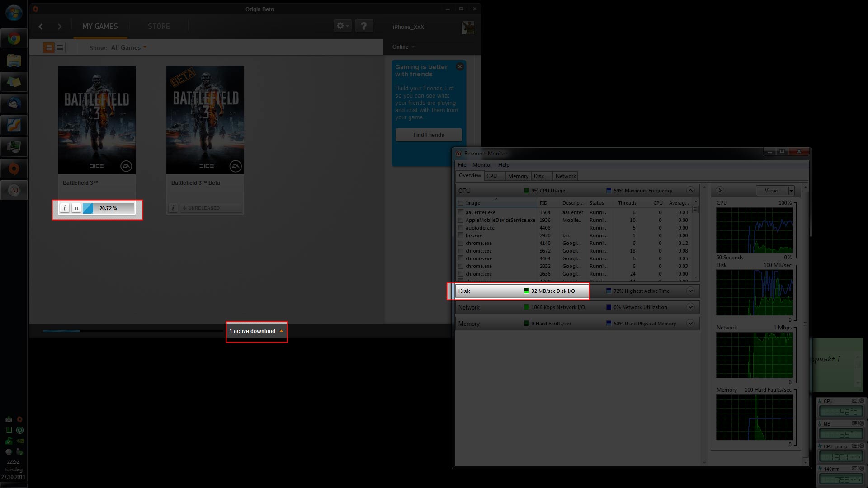The height and width of the screenshot is (488, 868).
Task: Open Chrome from the taskbar
Action: click(x=14, y=39)
